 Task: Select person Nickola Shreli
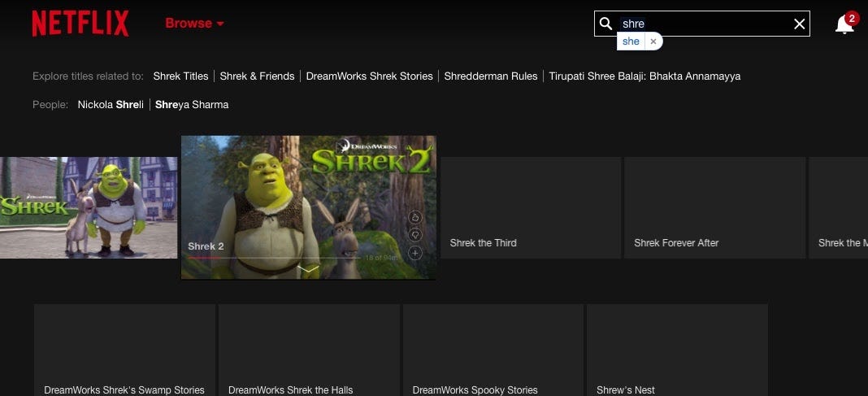(111, 105)
